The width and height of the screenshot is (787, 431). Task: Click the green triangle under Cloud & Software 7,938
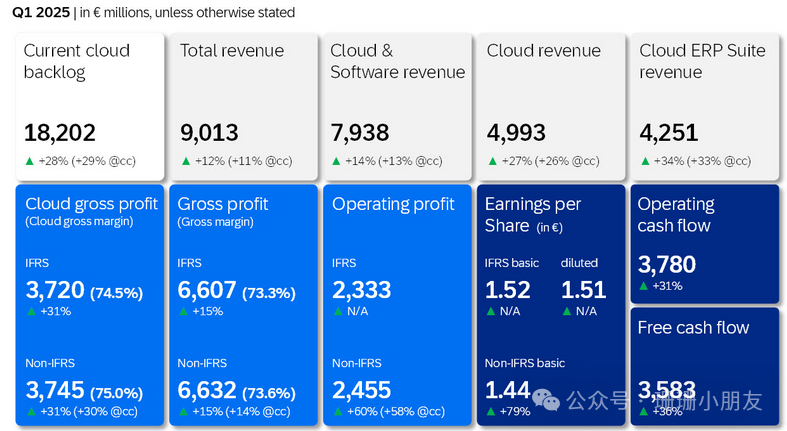337,161
